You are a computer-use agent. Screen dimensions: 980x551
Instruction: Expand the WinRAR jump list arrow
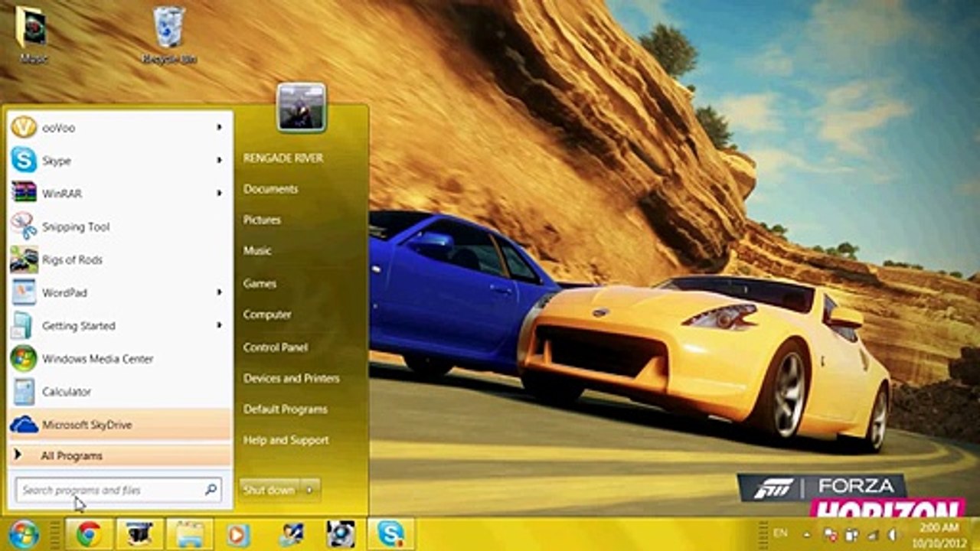[x=219, y=194]
